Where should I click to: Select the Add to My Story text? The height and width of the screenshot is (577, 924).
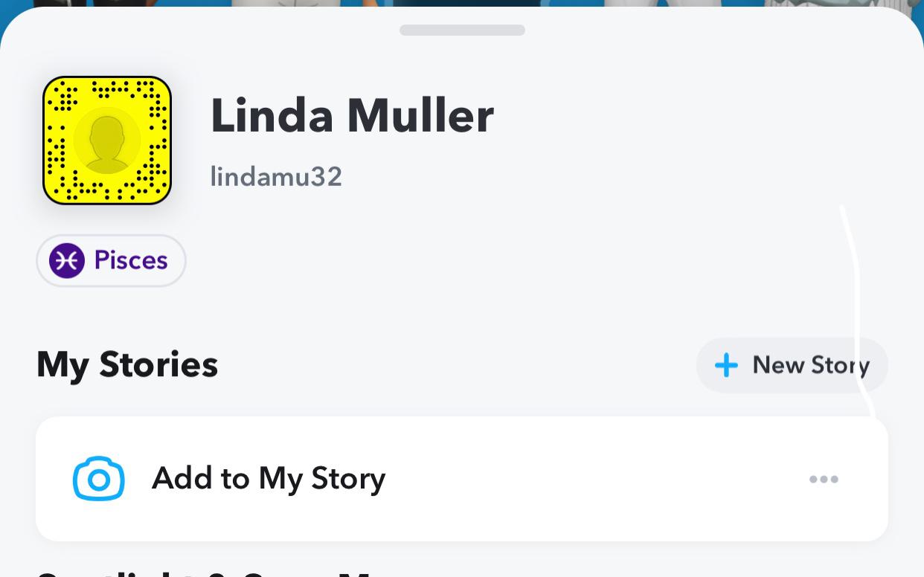[x=269, y=479]
